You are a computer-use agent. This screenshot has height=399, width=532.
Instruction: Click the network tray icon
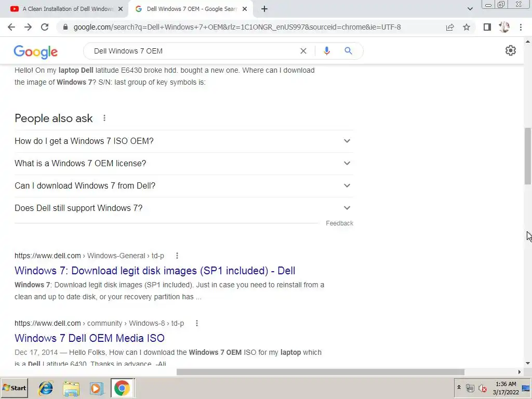[470, 388]
